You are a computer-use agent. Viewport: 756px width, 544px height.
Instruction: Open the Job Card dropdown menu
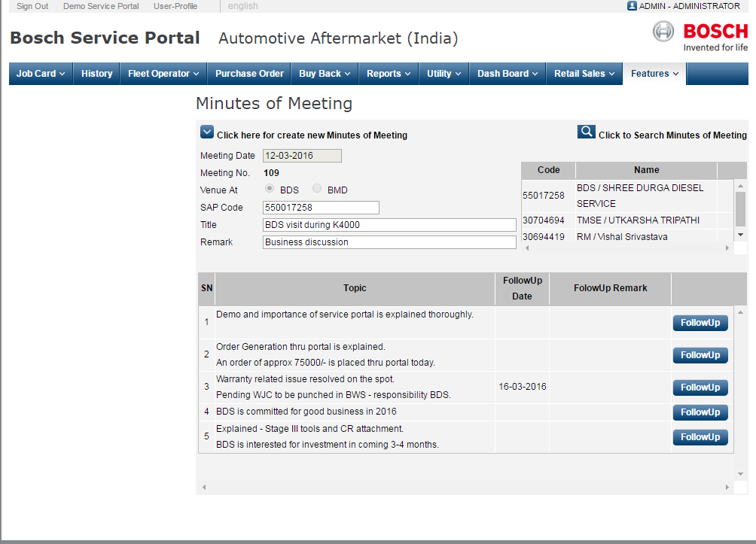point(41,74)
